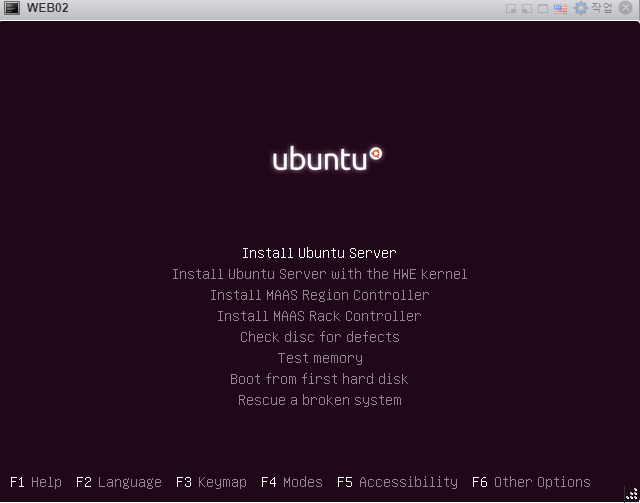This screenshot has height=503, width=640.
Task: Click the second window size icon in title bar
Action: point(527,9)
